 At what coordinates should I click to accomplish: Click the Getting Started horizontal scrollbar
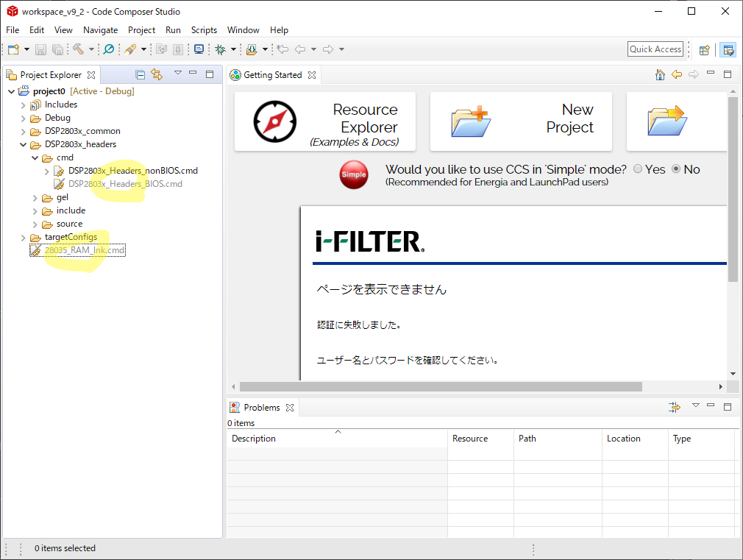tap(441, 386)
